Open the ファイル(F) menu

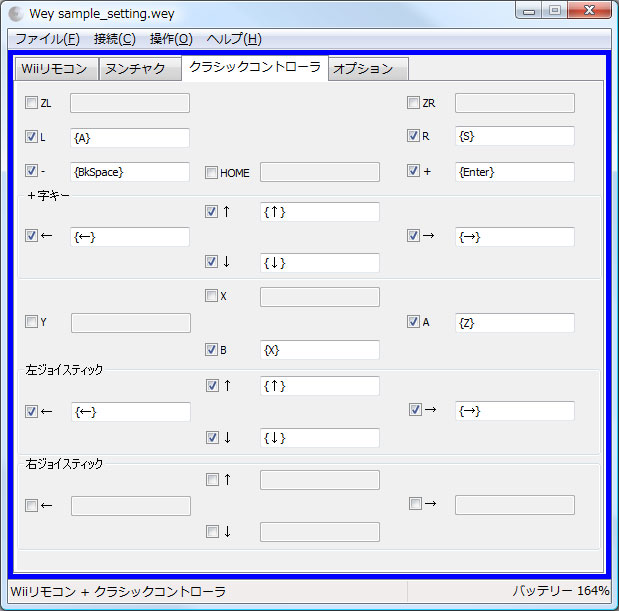coord(47,39)
